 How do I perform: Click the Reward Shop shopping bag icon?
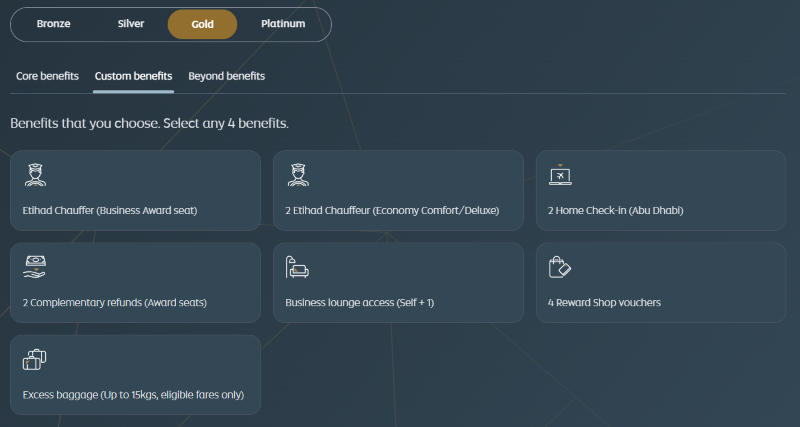[x=560, y=267]
